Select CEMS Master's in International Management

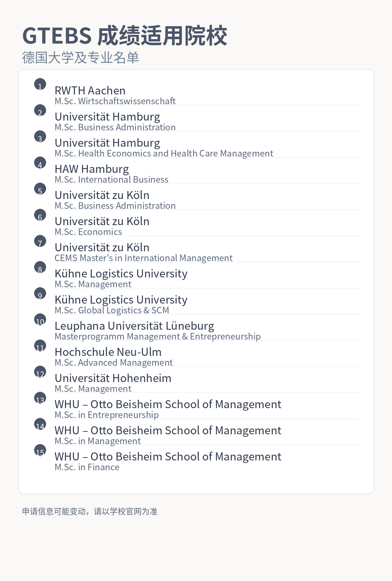(143, 258)
